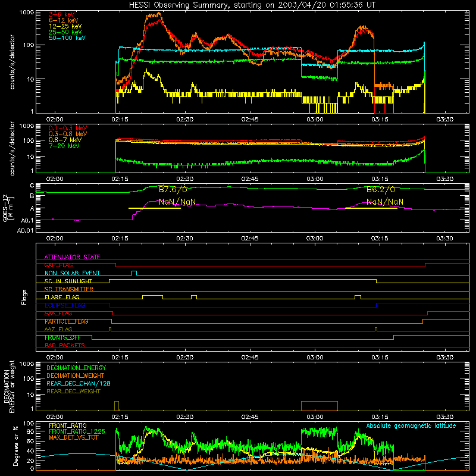Click the NON_SOLAR_EVENT cyan pulse marker
The width and height of the screenshot is (476, 476).
134,273
